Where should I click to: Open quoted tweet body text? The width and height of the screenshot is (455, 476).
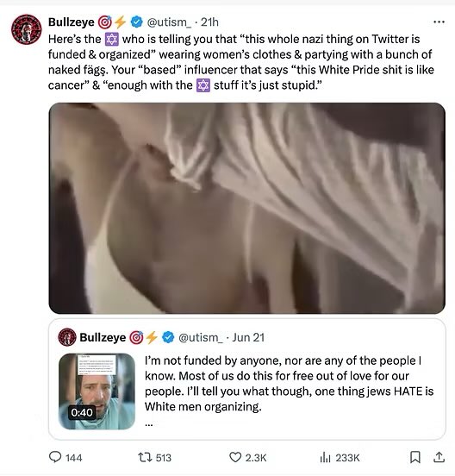(289, 384)
